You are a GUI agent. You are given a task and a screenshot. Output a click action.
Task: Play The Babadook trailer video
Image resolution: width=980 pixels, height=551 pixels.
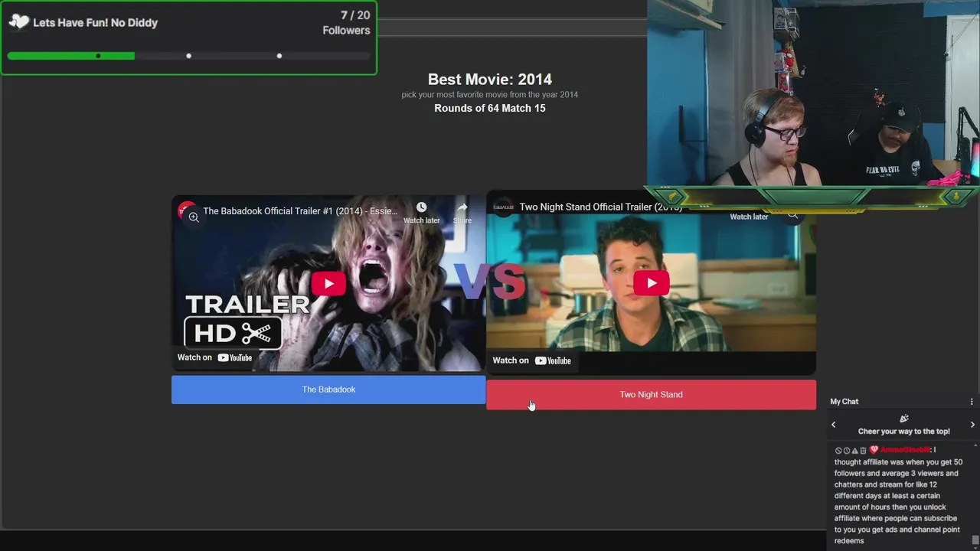[x=328, y=284]
